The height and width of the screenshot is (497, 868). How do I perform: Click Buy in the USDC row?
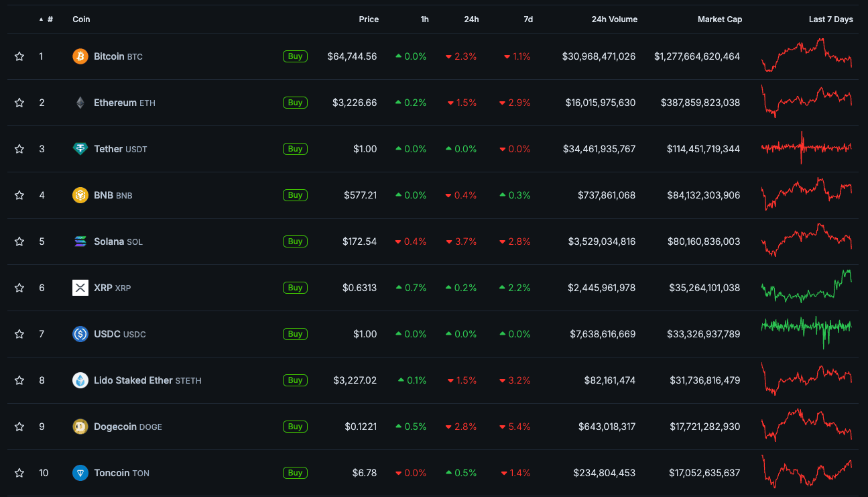(x=295, y=334)
